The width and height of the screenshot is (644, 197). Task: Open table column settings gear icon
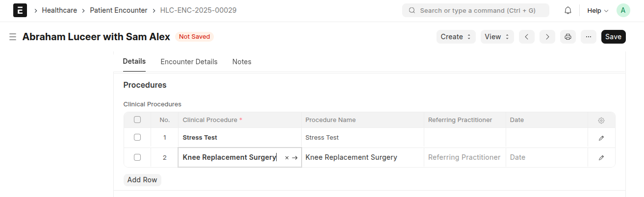click(601, 121)
